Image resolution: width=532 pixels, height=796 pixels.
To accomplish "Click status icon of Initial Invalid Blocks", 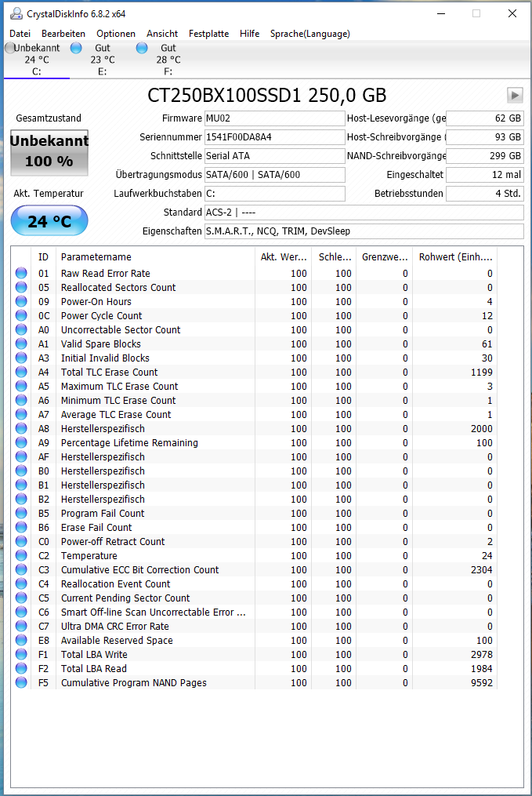I will coord(21,358).
